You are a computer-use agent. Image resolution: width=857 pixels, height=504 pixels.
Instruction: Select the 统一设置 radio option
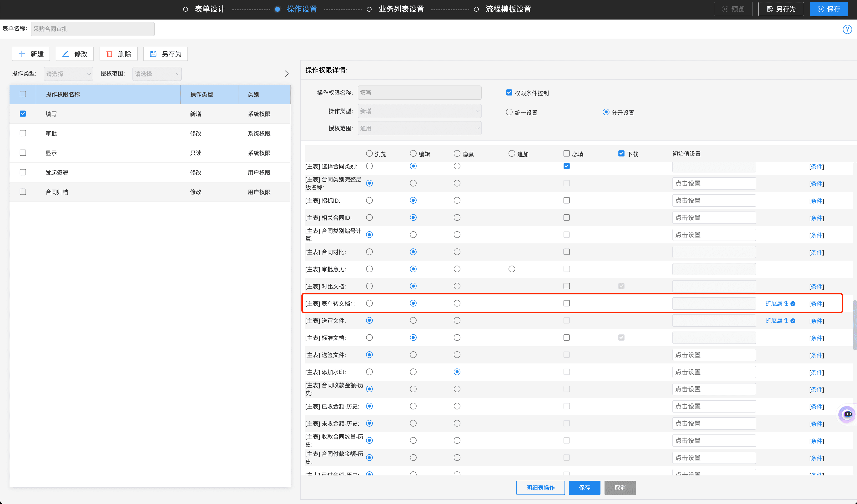coord(509,112)
